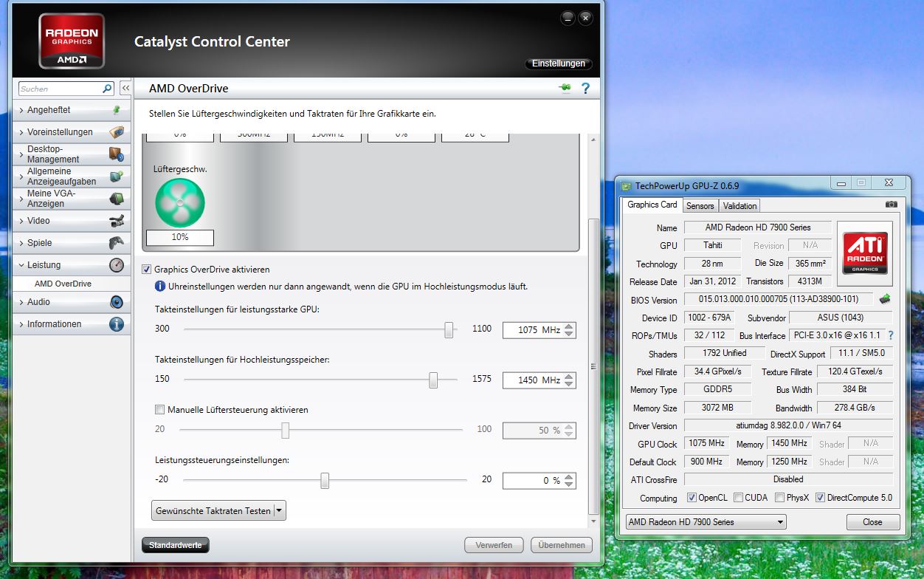This screenshot has height=579, width=924.
Task: Open the Einstellungen button
Action: (x=559, y=64)
